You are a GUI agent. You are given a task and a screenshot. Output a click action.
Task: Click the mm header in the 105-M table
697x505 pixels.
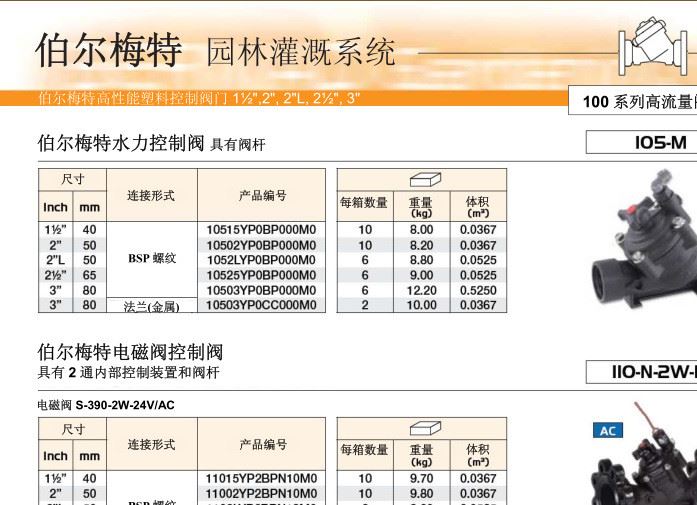[89, 208]
